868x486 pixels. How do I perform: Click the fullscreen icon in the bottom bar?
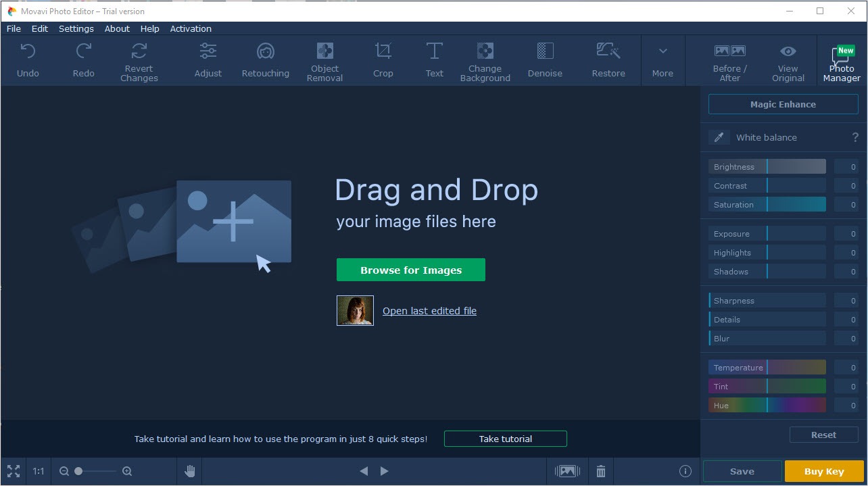tap(14, 471)
